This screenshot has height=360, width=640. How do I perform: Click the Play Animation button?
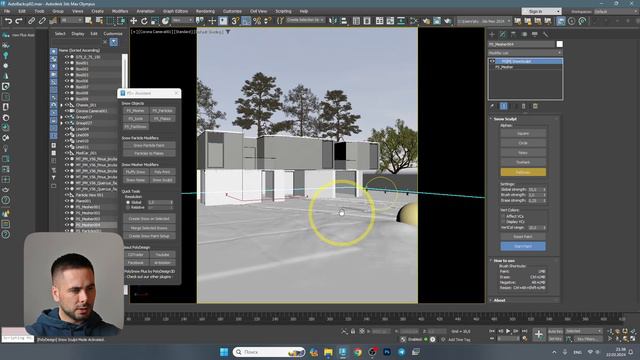508,331
